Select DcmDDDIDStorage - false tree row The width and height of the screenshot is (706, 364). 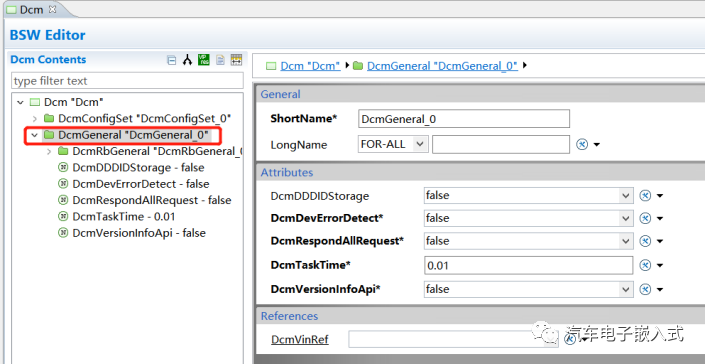(x=138, y=168)
